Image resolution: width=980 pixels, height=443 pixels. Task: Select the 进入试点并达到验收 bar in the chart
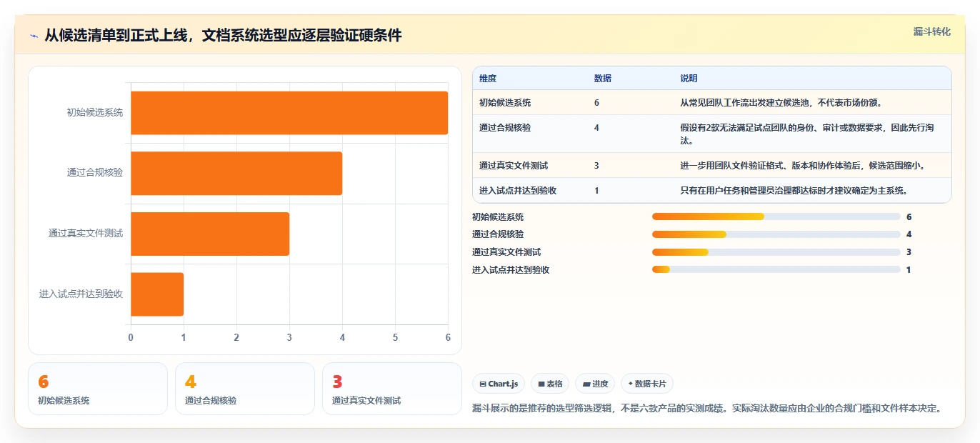tap(157, 294)
